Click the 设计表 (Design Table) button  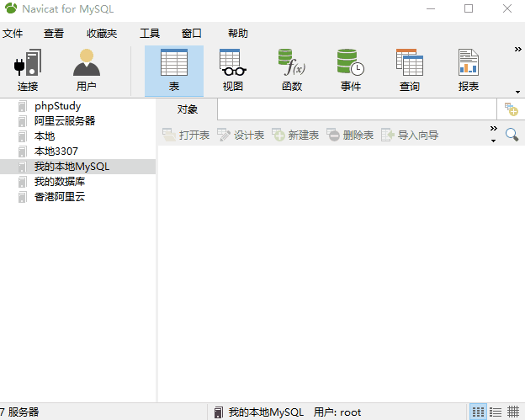(x=241, y=135)
